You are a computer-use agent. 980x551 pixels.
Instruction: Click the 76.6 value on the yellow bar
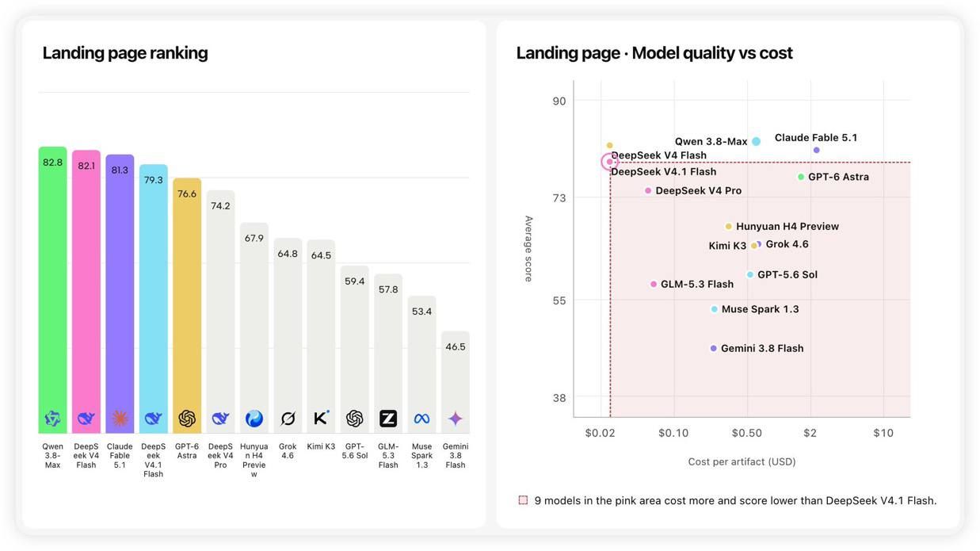coord(187,193)
